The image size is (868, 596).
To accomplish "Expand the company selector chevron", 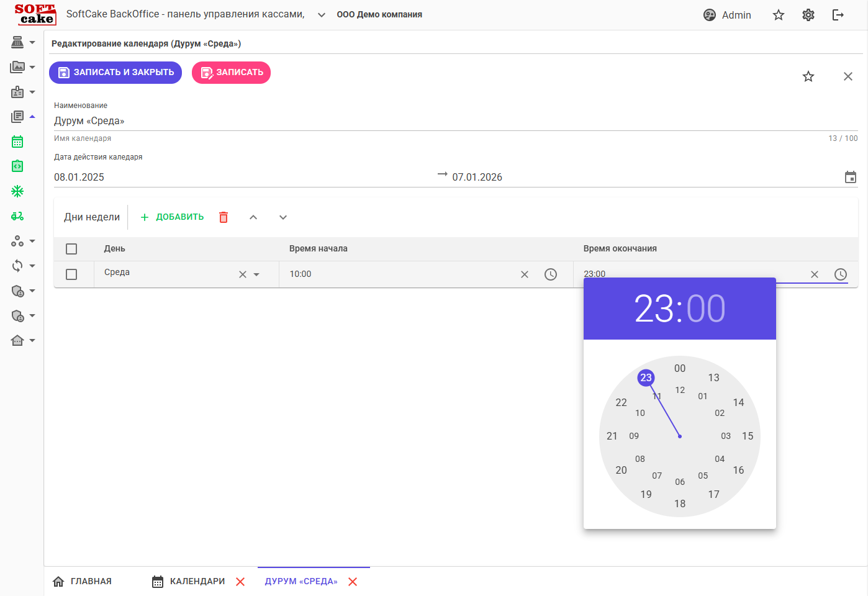I will point(321,15).
